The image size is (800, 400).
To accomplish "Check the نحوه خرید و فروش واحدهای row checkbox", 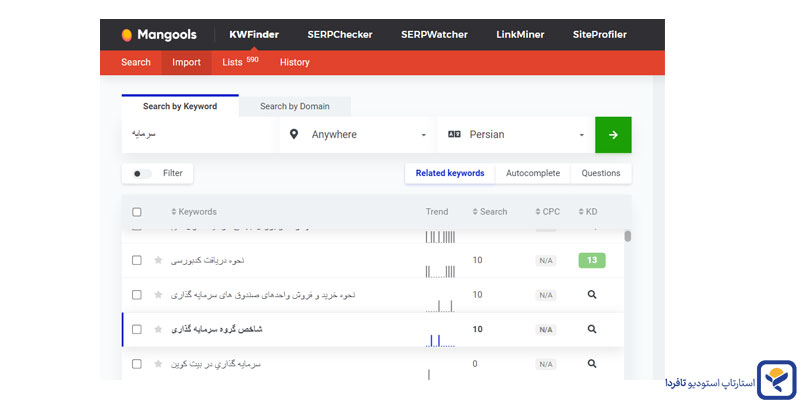I will point(137,295).
